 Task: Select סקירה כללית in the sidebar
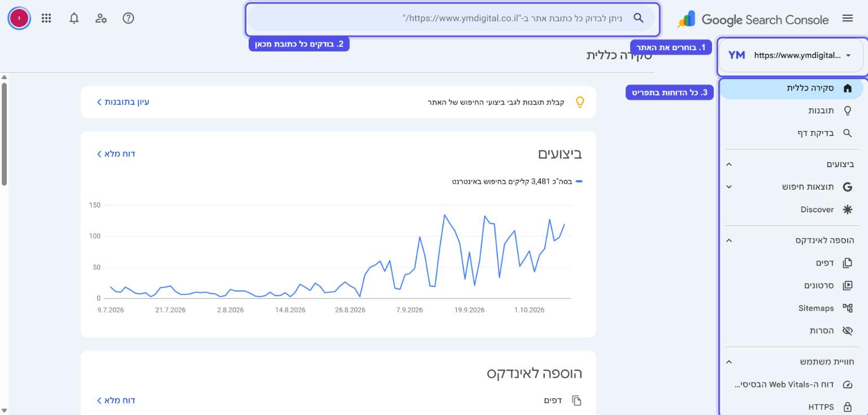tap(792, 89)
